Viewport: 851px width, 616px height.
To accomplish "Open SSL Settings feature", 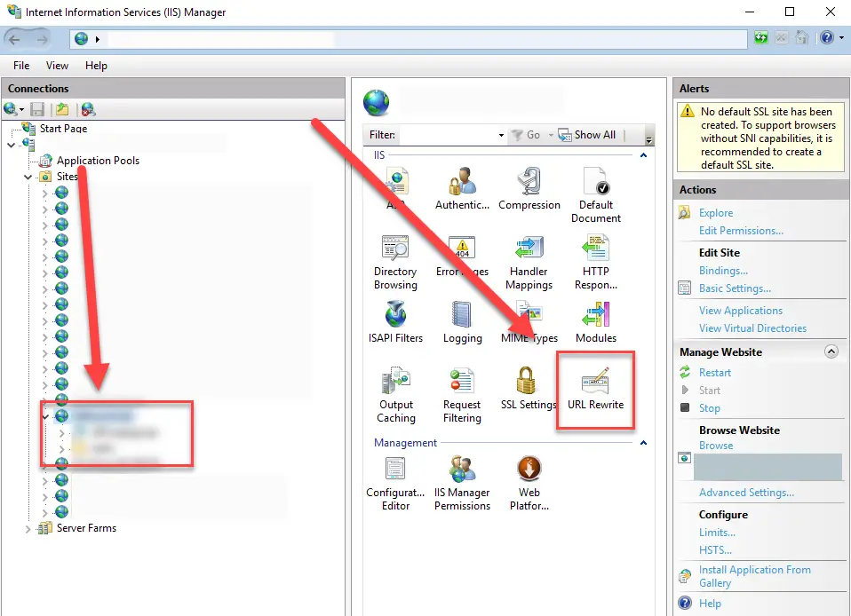I will (x=528, y=388).
